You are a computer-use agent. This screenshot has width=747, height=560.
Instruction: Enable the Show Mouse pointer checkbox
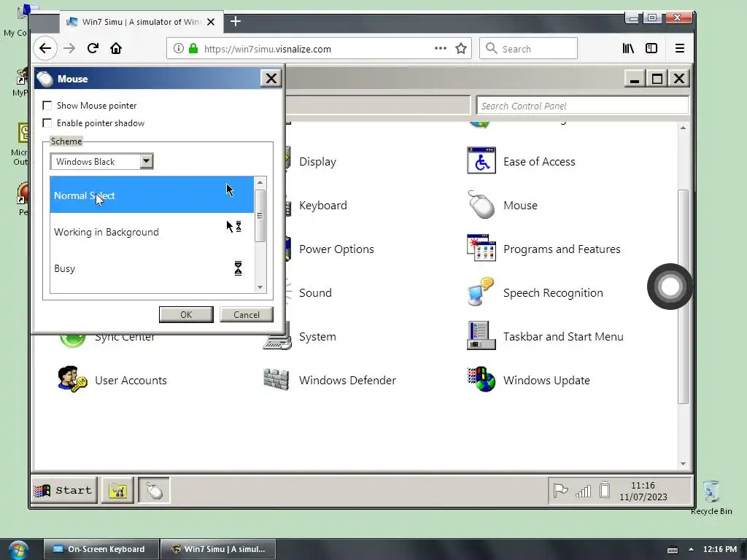47,105
